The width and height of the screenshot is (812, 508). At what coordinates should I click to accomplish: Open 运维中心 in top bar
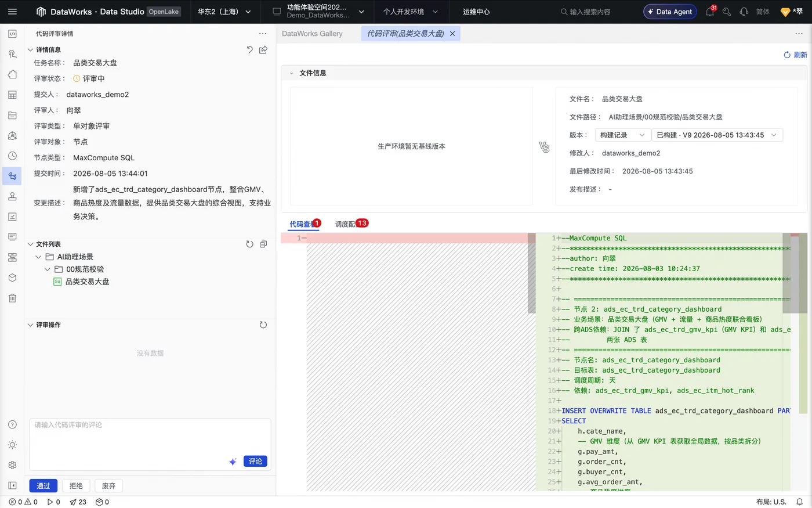pyautogui.click(x=476, y=12)
